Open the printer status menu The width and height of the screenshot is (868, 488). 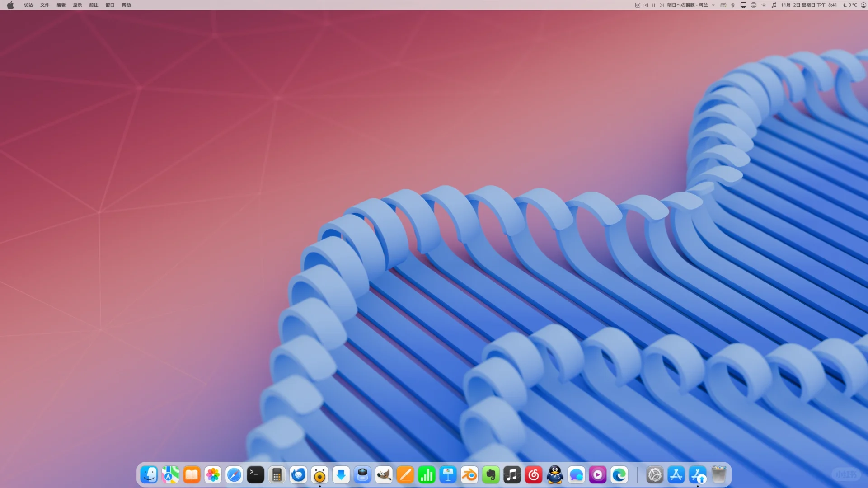(x=754, y=5)
